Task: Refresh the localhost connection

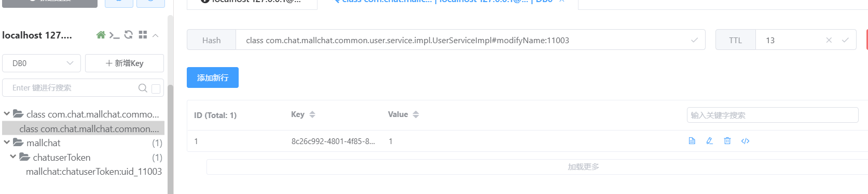Action: tap(129, 35)
